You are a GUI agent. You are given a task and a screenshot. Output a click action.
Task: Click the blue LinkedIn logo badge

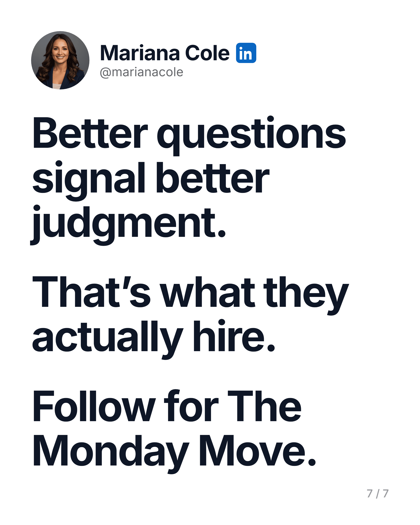(x=246, y=53)
